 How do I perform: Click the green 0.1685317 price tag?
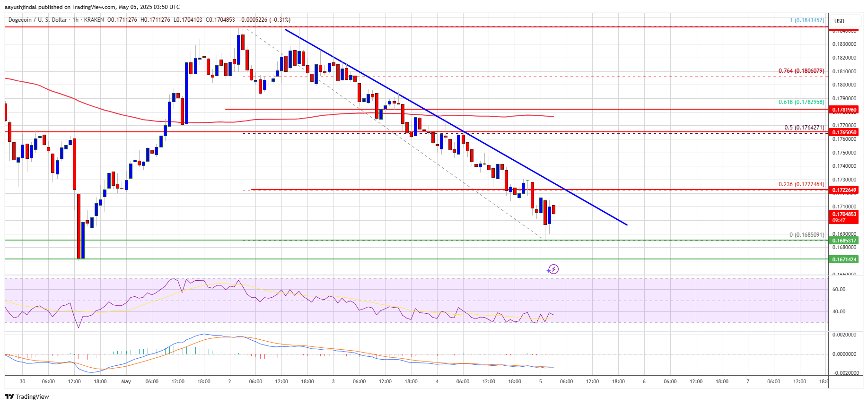point(844,241)
